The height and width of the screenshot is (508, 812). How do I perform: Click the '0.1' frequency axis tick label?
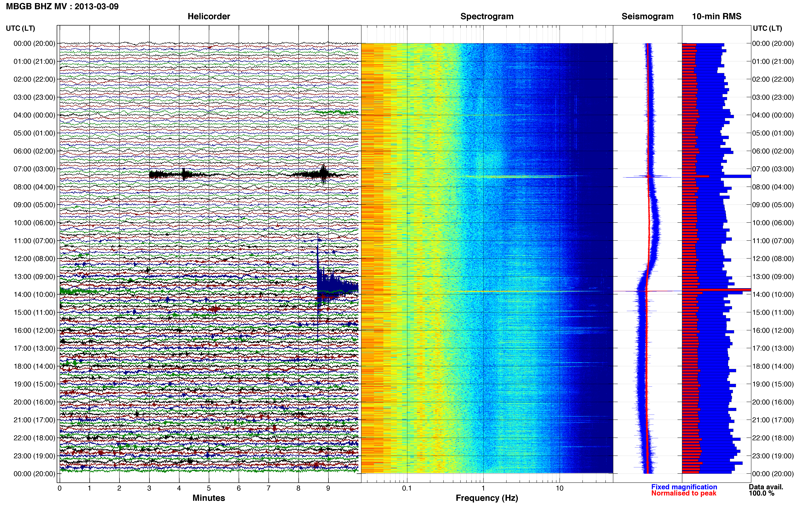407,488
